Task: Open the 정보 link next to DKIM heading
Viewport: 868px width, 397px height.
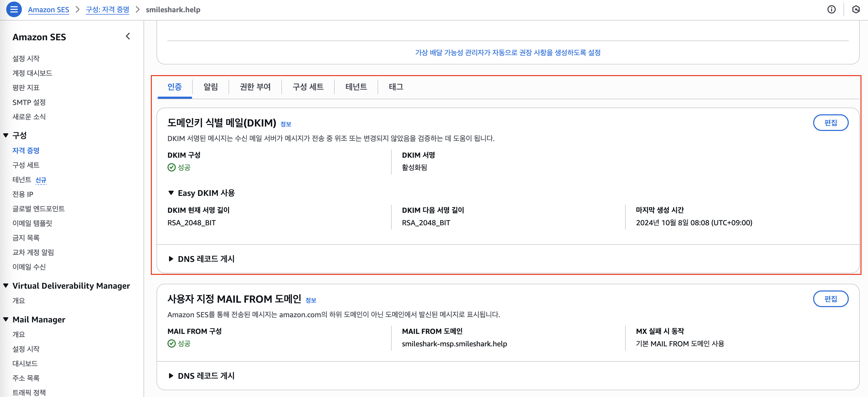Action: coord(286,124)
